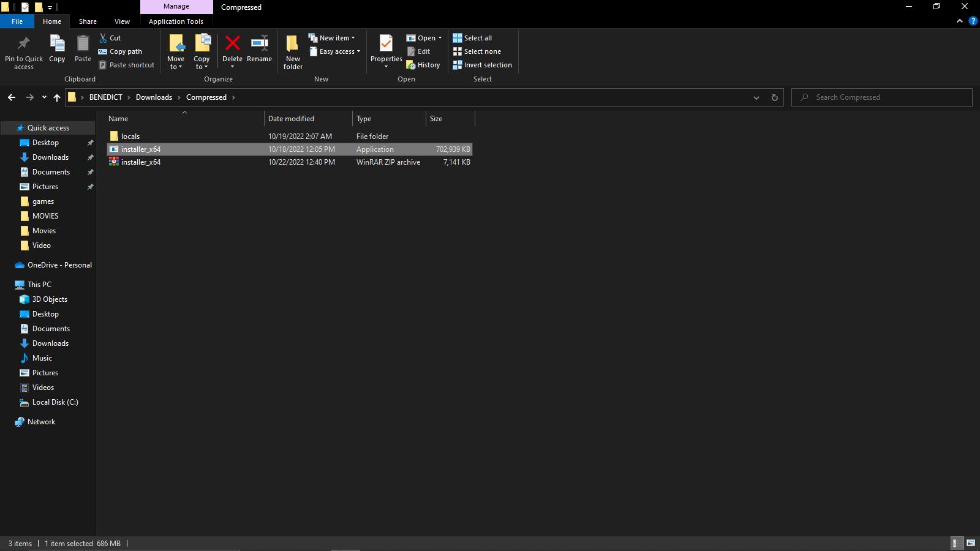Click the Rename icon in ribbon

coord(259,44)
